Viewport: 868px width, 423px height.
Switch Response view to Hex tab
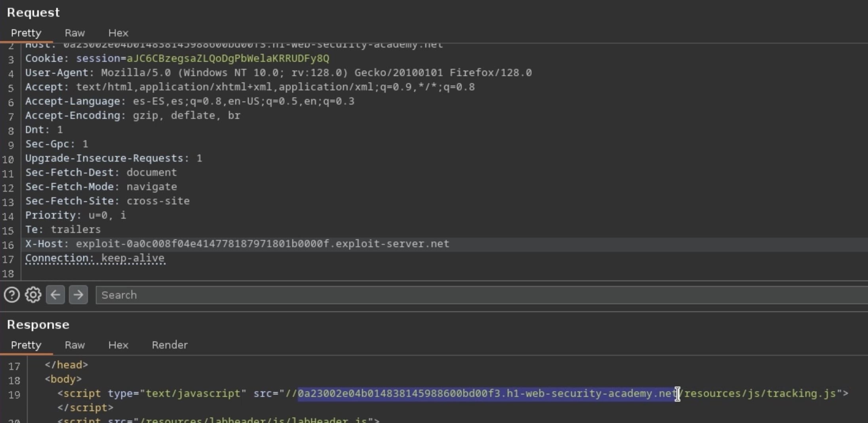tap(118, 345)
